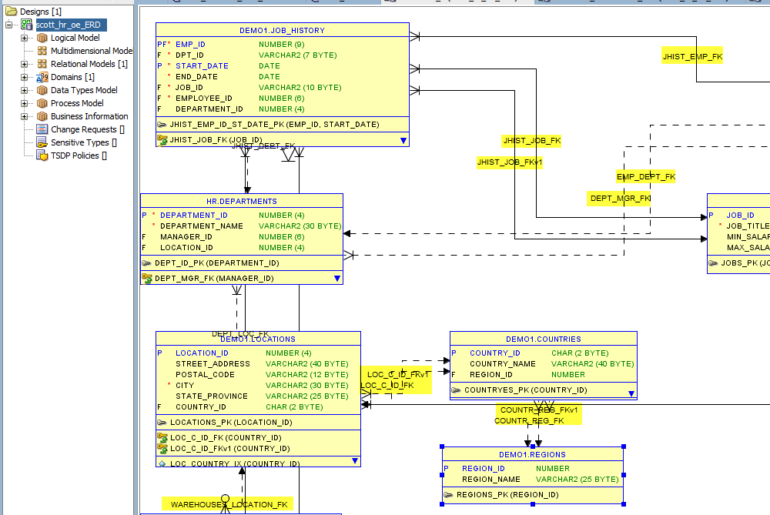Click the Multidimensional Models icon
This screenshot has width=770, height=515.
point(42,51)
